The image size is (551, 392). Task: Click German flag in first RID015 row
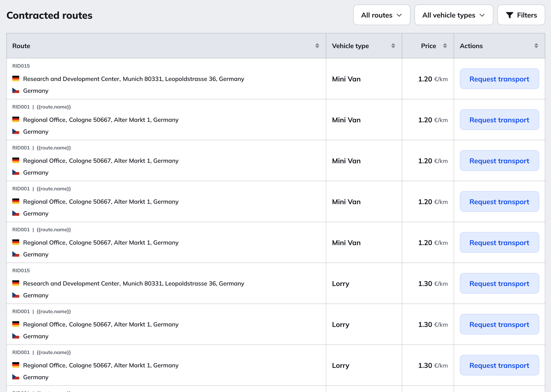coord(16,79)
